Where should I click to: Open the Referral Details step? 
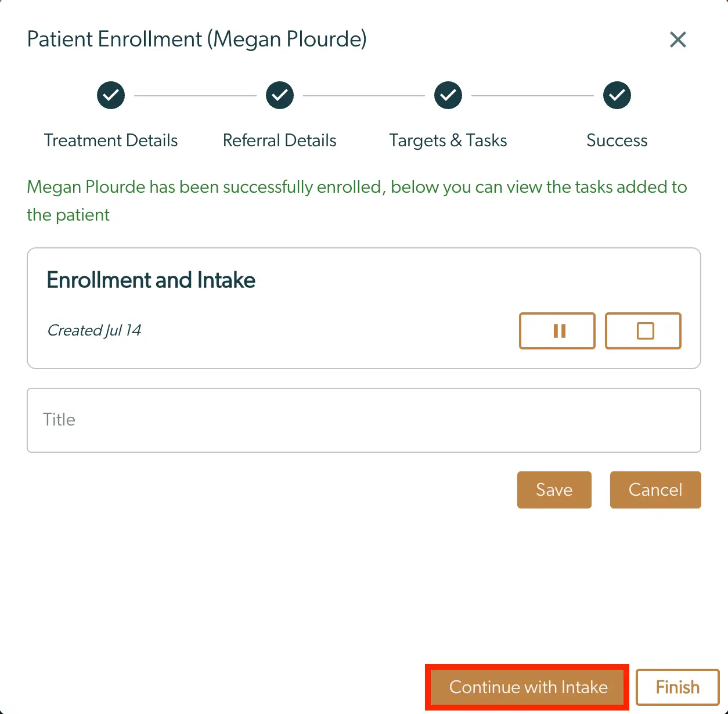(279, 140)
